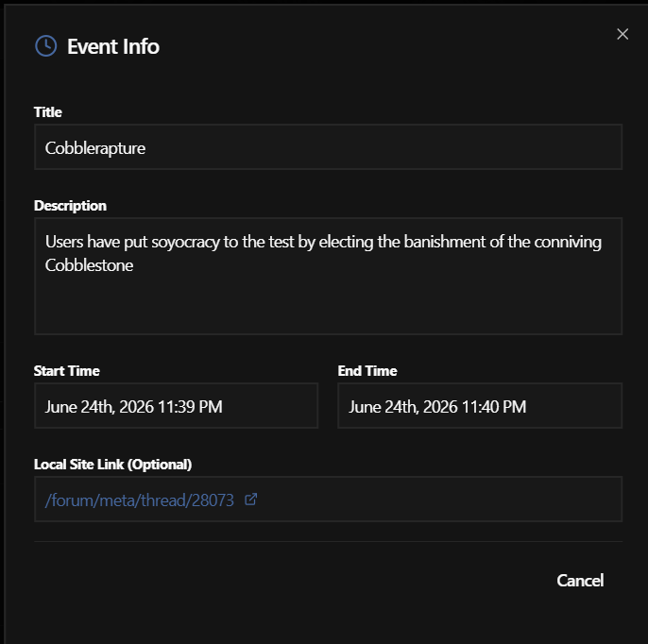The width and height of the screenshot is (648, 644).
Task: Click the word Cobblestone in the description
Action: (89, 265)
